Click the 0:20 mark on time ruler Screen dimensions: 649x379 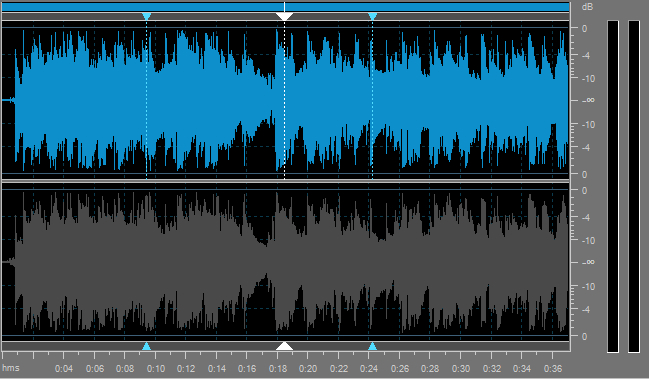(x=308, y=368)
